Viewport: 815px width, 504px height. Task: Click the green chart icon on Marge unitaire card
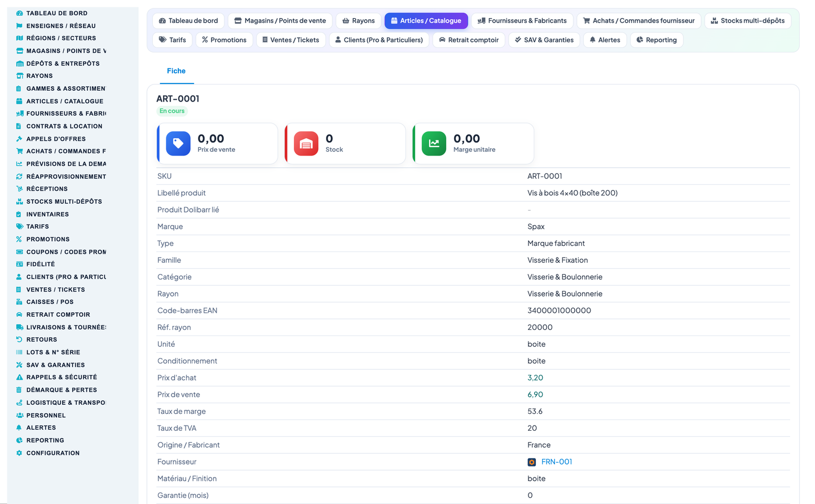click(434, 144)
